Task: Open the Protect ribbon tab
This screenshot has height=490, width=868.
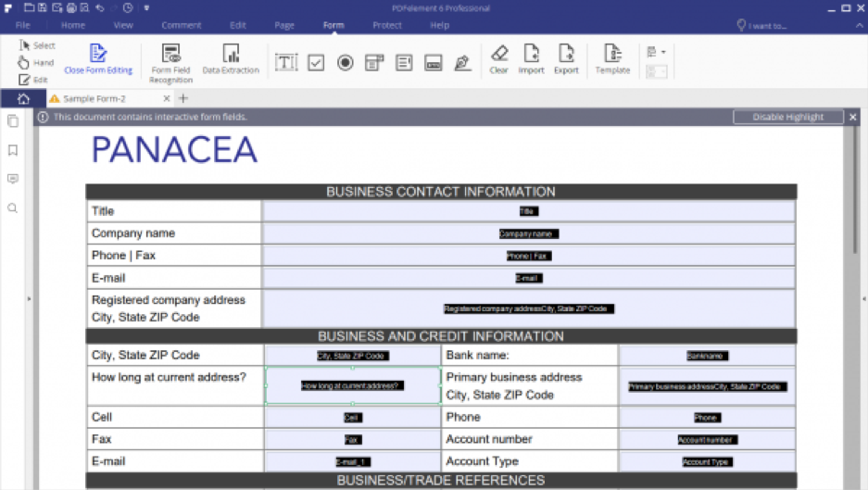Action: pyautogui.click(x=387, y=25)
